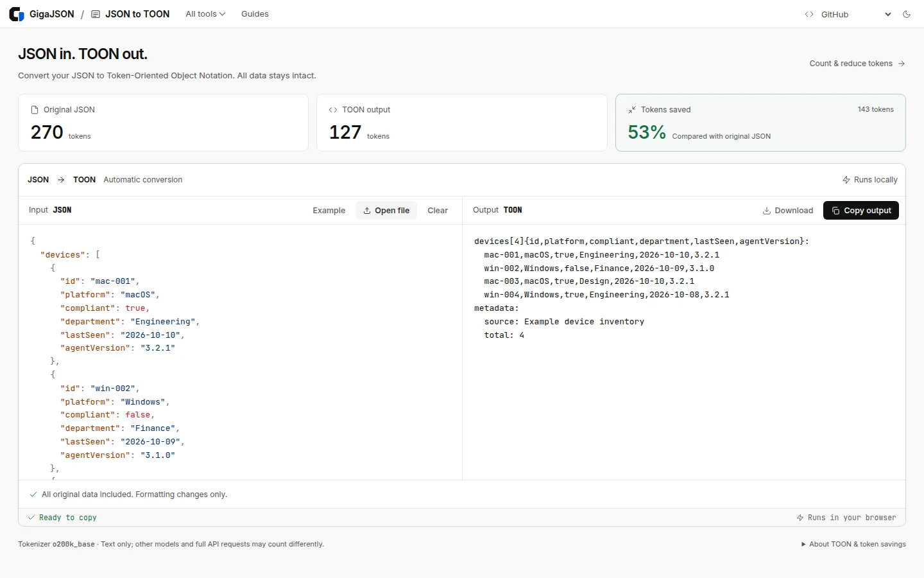Load the Example JSON

(329, 211)
